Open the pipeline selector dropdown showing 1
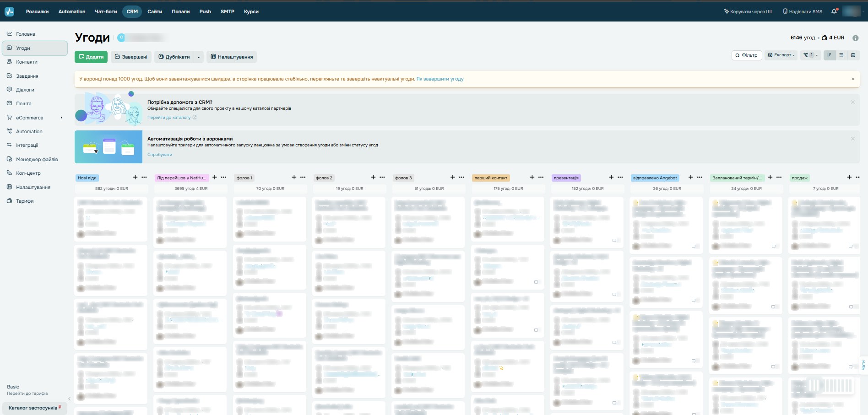 tap(811, 55)
